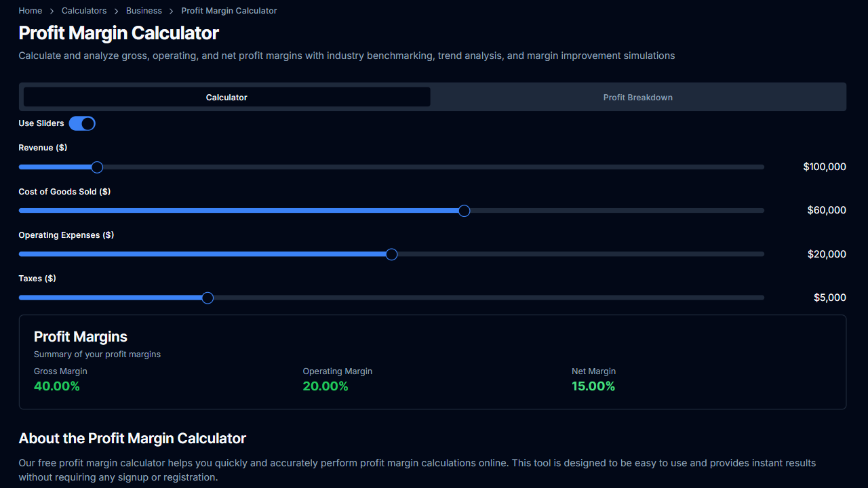
Task: Click the 20.00% Operating Margin value
Action: 325,386
